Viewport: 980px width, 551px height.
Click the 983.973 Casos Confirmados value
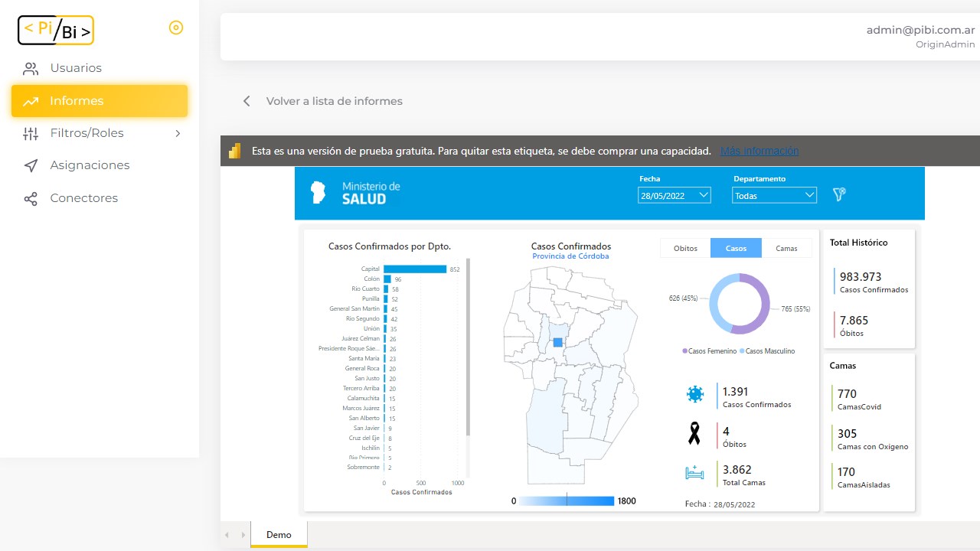[x=861, y=277]
